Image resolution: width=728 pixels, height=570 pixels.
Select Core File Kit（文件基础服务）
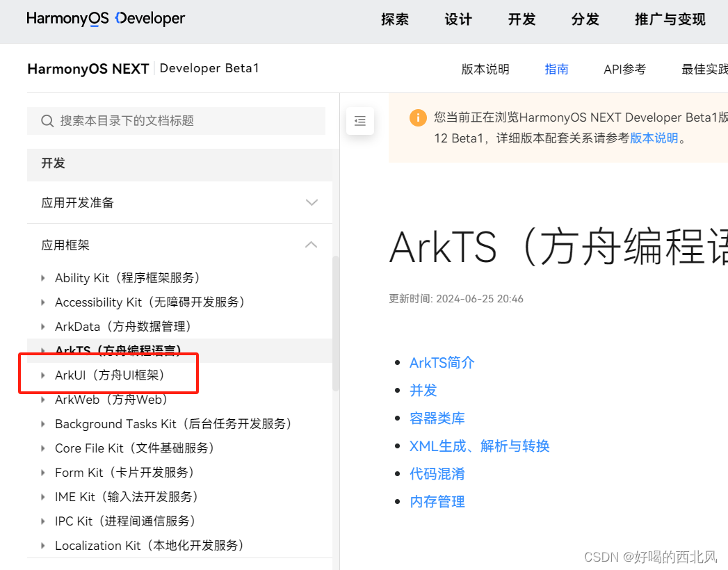point(134,448)
